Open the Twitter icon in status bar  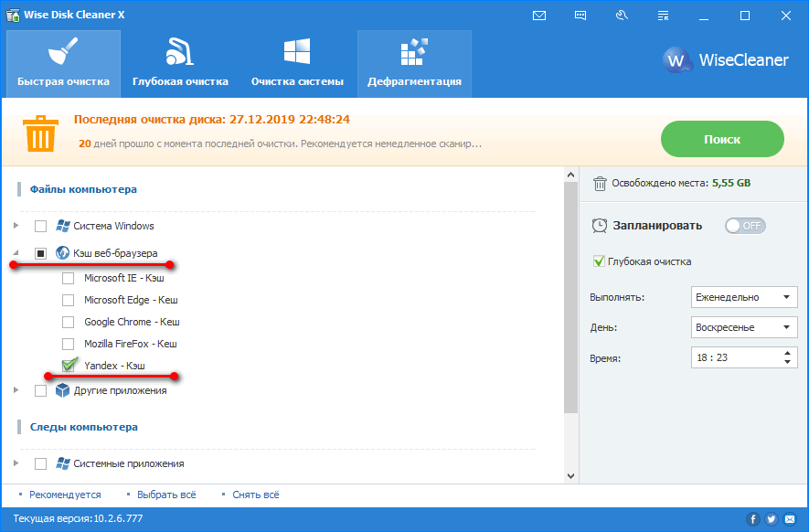(771, 519)
